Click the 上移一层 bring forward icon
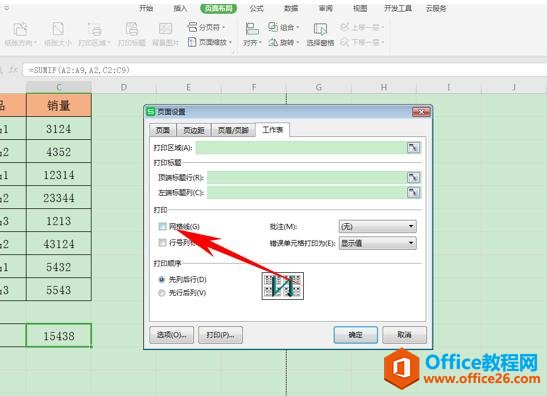 pos(344,27)
